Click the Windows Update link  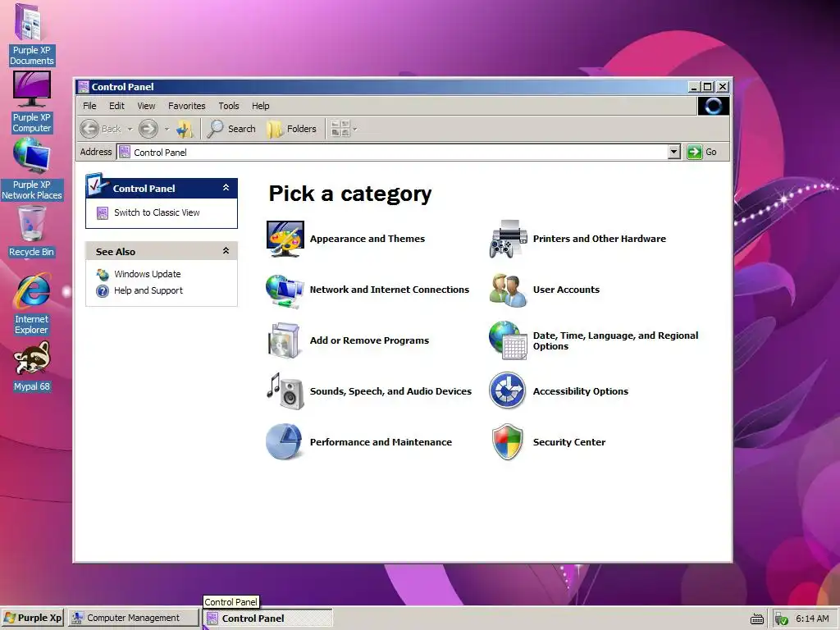148,274
